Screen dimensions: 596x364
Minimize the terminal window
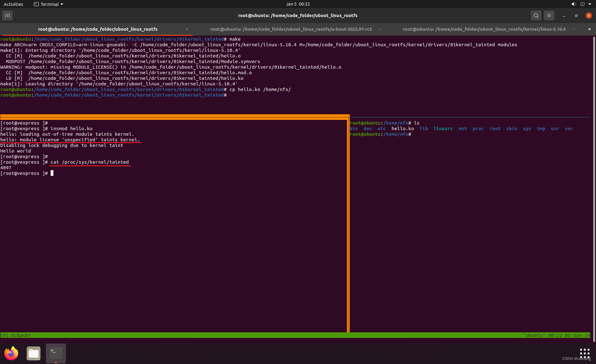pyautogui.click(x=564, y=16)
